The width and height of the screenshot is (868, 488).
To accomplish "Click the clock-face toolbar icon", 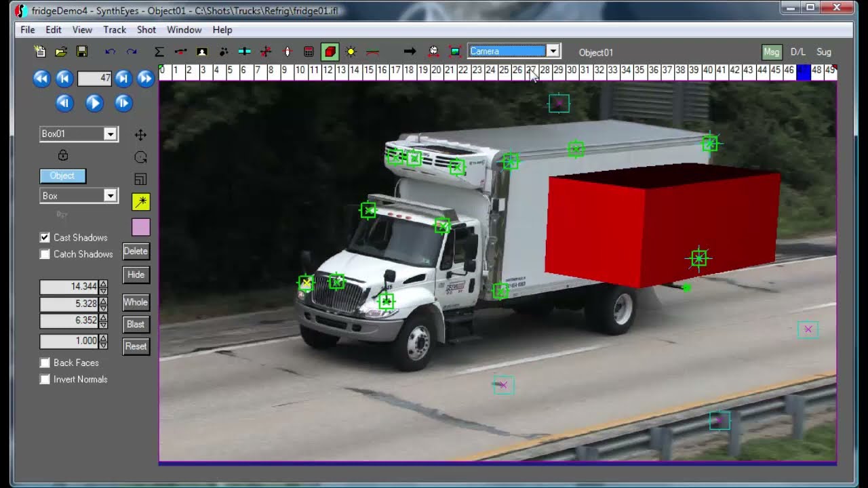I will click(x=434, y=52).
